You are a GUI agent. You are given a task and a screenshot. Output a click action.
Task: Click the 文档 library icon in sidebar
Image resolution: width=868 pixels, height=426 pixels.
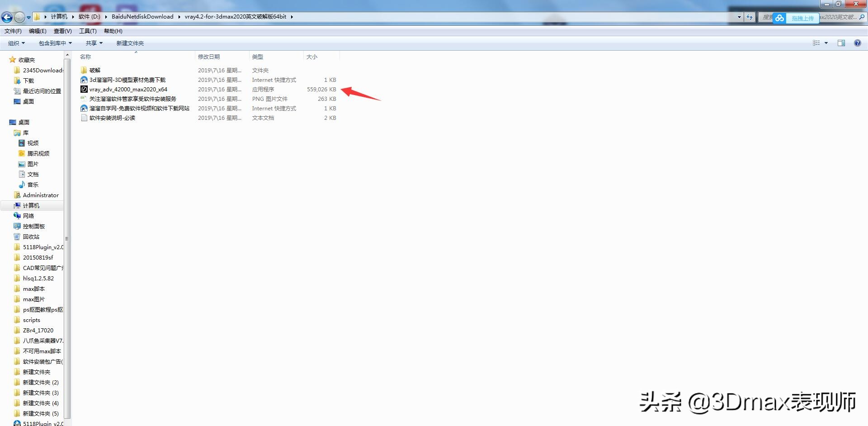(x=22, y=174)
